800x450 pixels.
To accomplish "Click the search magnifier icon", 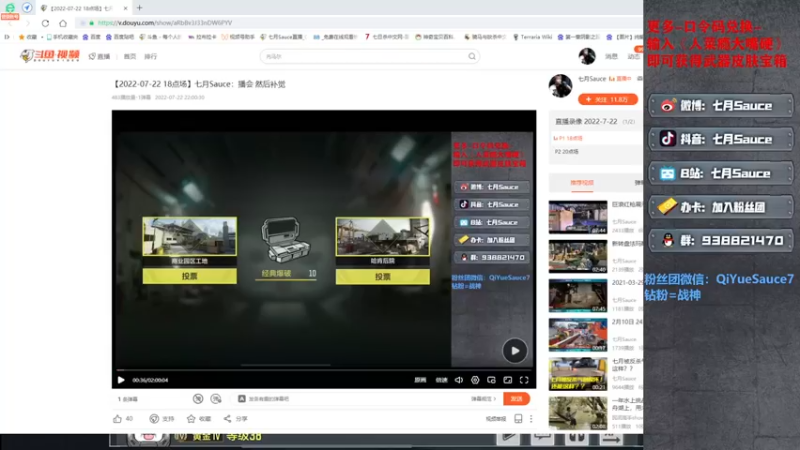I will coord(472,56).
